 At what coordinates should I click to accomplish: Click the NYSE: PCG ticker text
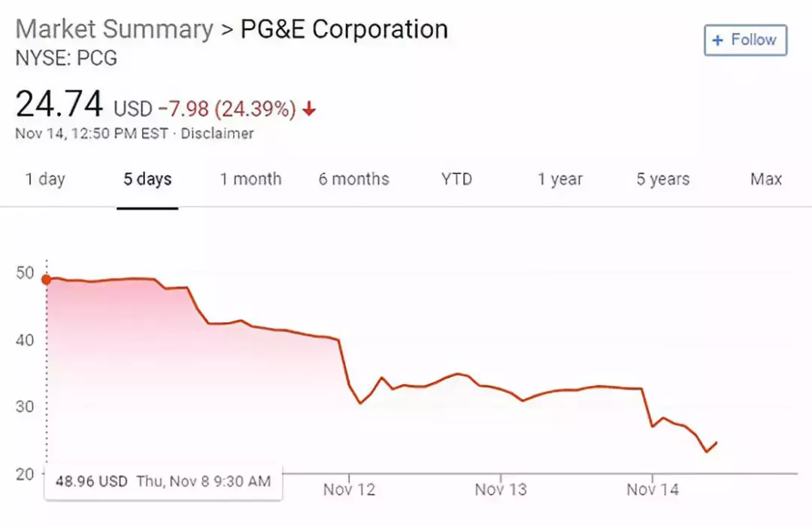pyautogui.click(x=66, y=58)
